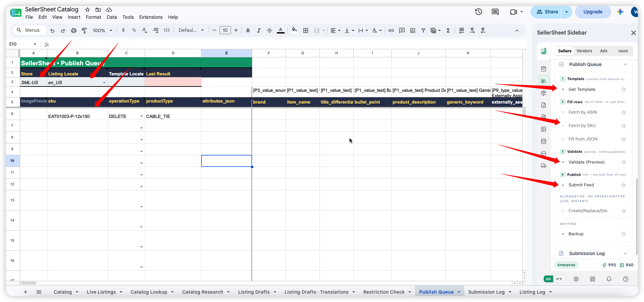Star the SellerSheet Catalog document
This screenshot has width=644, height=302.
pyautogui.click(x=87, y=10)
